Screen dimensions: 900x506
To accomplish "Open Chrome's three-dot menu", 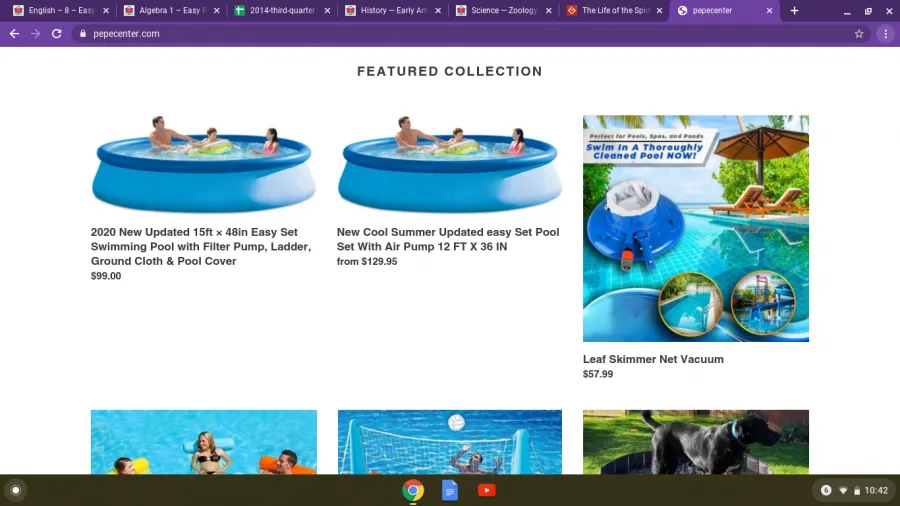I will [886, 34].
